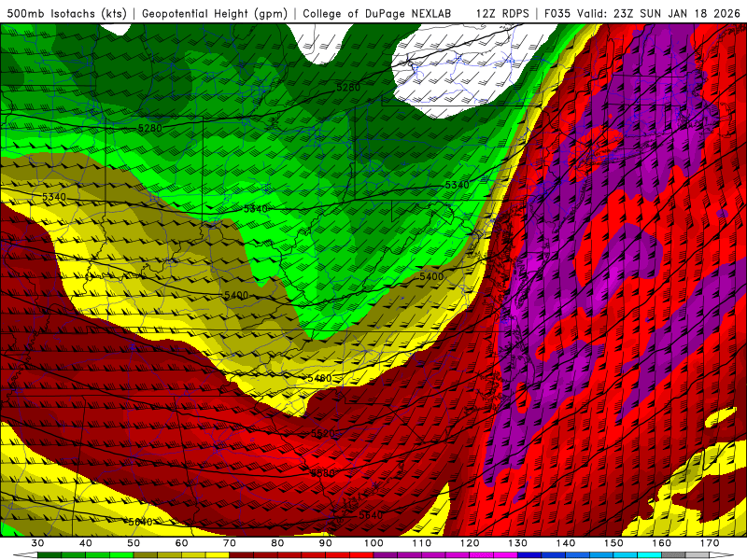
Task: Select the bright yellow 65-70 kt legend swatch
Action: (x=218, y=555)
